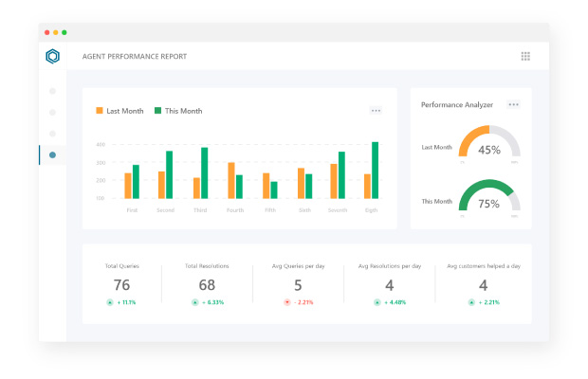Toggle the This Month green legend swatch
Screen dimensions: 588x379
(x=157, y=111)
